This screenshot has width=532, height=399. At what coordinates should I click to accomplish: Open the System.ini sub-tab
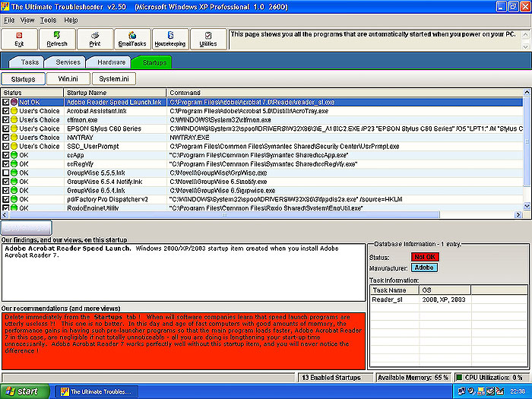(114, 79)
